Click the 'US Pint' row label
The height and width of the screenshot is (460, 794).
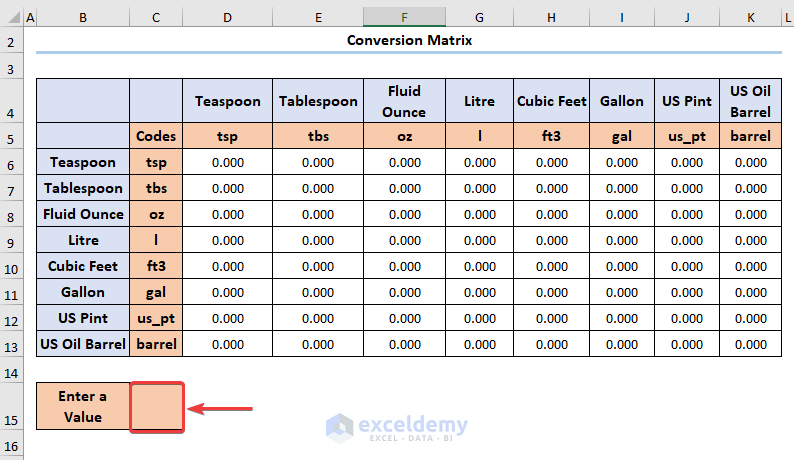(x=83, y=318)
